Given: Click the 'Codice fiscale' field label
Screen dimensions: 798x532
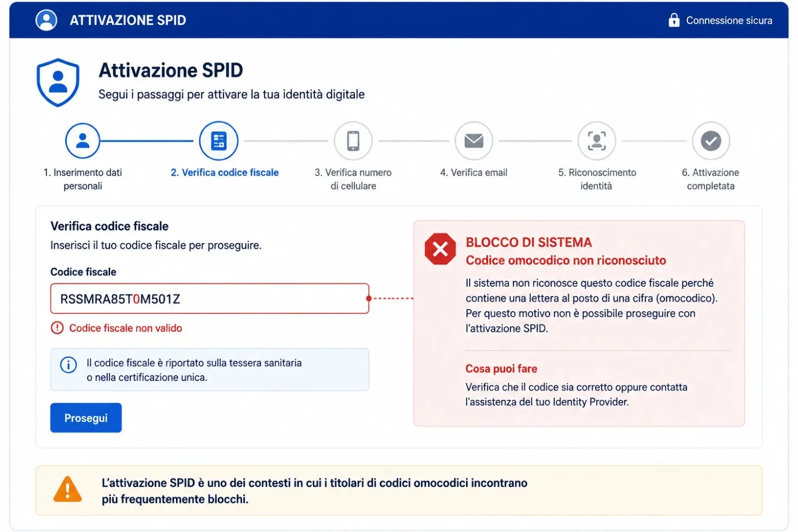Looking at the screenshot, I should (84, 272).
